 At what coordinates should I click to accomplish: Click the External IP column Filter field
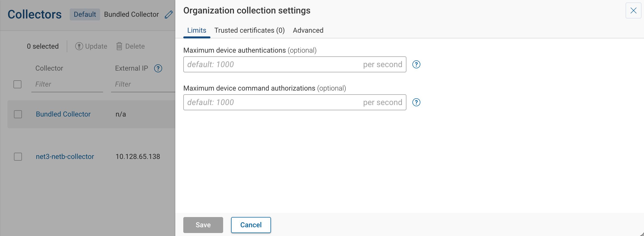point(143,84)
